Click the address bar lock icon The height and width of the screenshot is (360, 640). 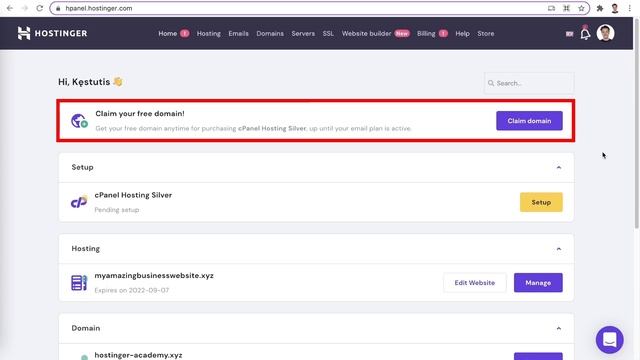coord(58,8)
